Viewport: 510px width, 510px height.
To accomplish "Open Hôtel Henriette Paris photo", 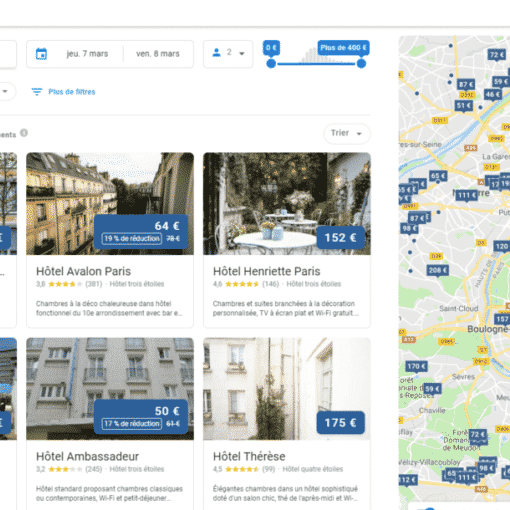I will (287, 204).
